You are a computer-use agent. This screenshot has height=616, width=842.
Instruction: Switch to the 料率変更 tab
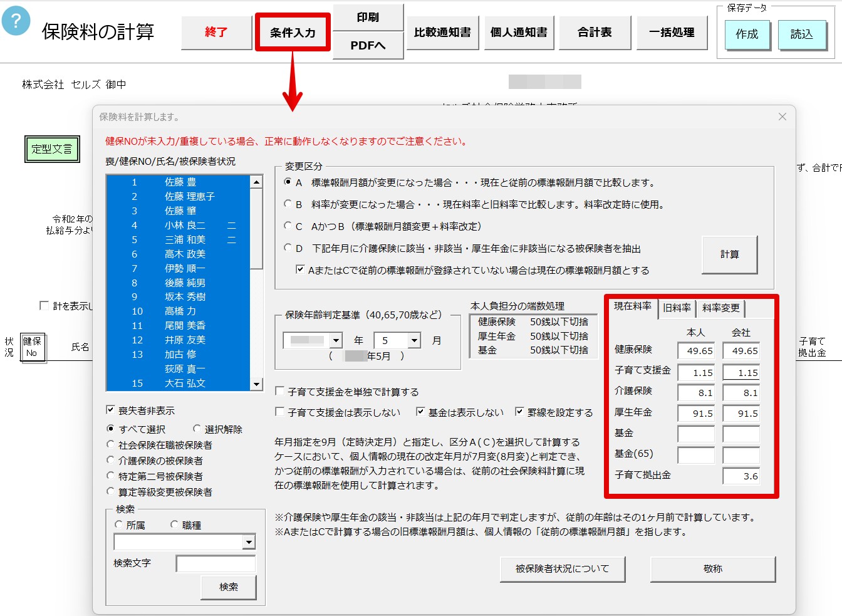[720, 308]
